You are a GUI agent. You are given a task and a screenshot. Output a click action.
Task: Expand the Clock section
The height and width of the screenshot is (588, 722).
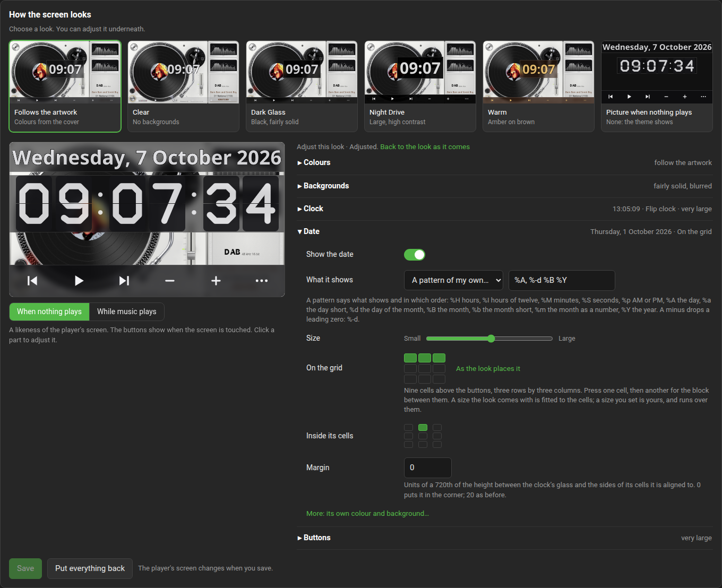pos(504,209)
